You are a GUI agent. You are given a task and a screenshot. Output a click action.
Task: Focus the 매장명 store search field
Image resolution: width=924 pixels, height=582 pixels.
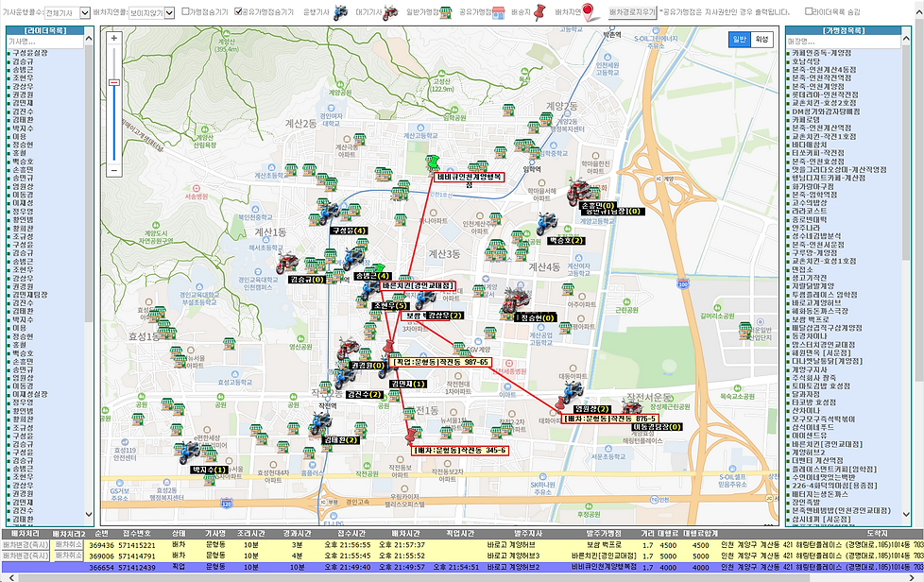point(844,42)
